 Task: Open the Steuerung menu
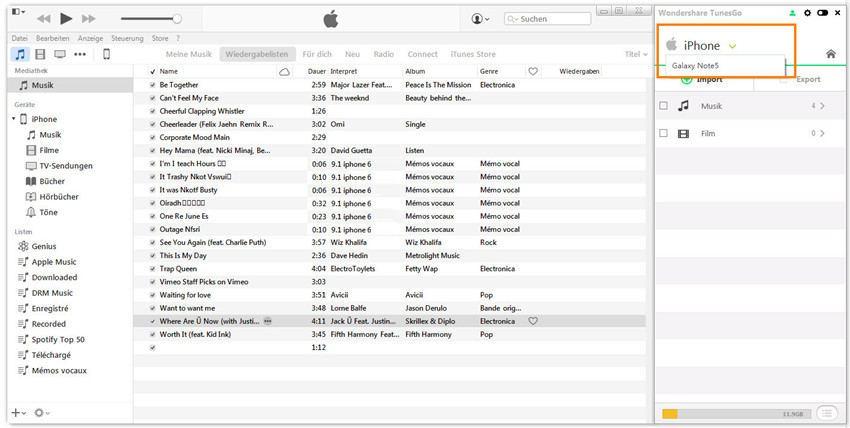click(127, 38)
